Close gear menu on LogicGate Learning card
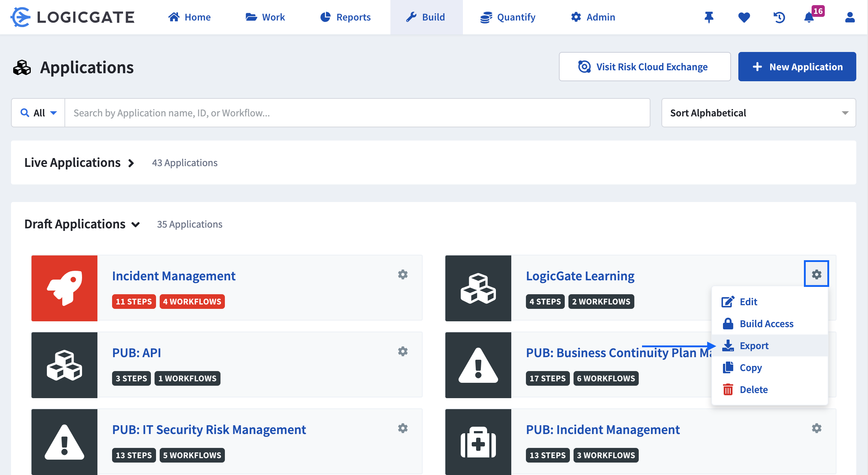The width and height of the screenshot is (868, 475). pyautogui.click(x=816, y=274)
